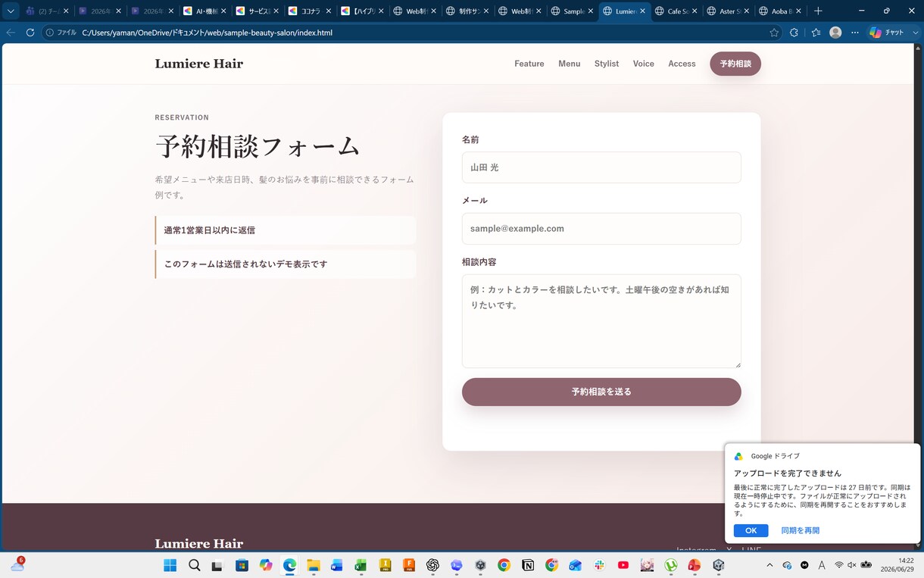
Task: Click the 予約相談を送る submit button
Action: point(601,392)
